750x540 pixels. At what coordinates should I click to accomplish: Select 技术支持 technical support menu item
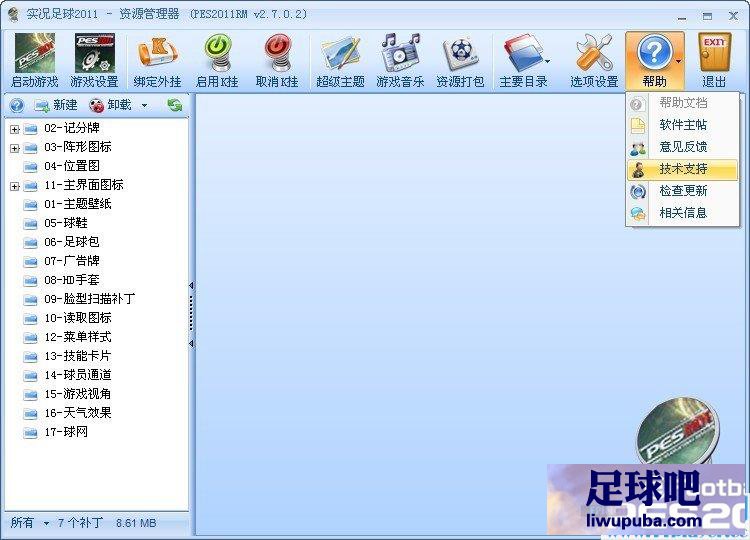(682, 169)
